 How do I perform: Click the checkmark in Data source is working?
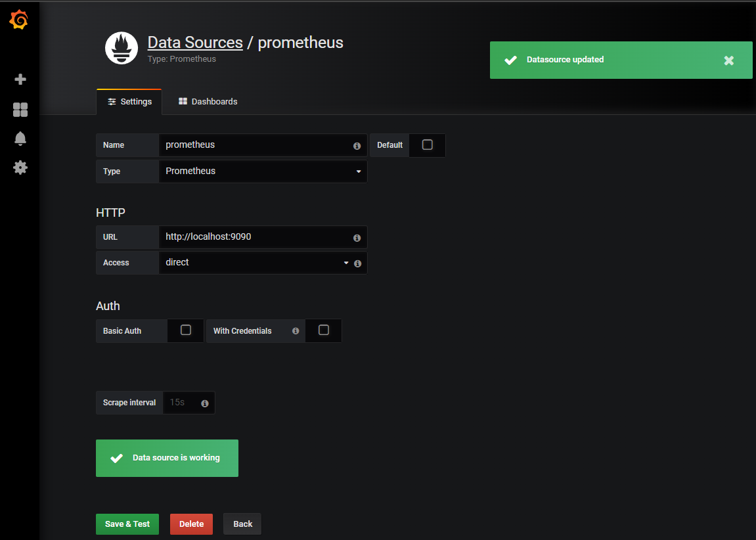tap(117, 458)
